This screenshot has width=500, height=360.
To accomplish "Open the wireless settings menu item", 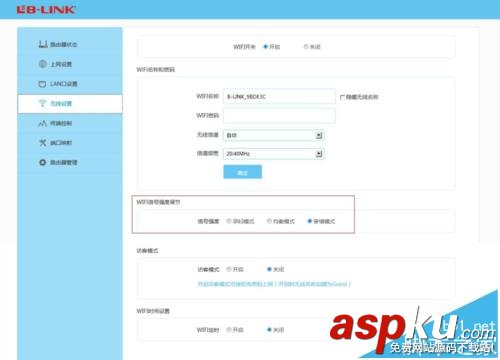I will pos(70,104).
